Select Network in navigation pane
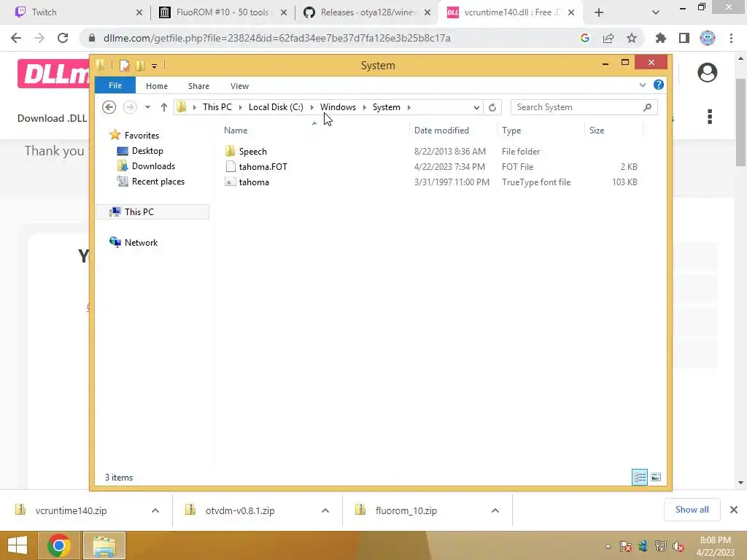Image resolution: width=747 pixels, height=560 pixels. pos(141,242)
